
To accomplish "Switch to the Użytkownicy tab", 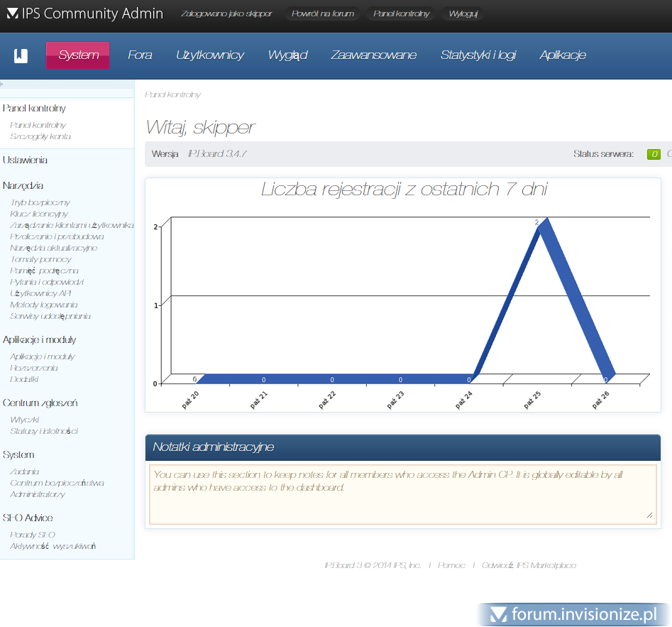I will pos(210,55).
